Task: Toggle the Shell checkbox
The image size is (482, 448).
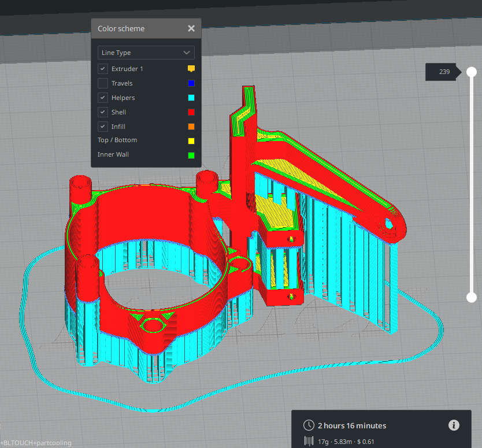Action: [x=103, y=112]
